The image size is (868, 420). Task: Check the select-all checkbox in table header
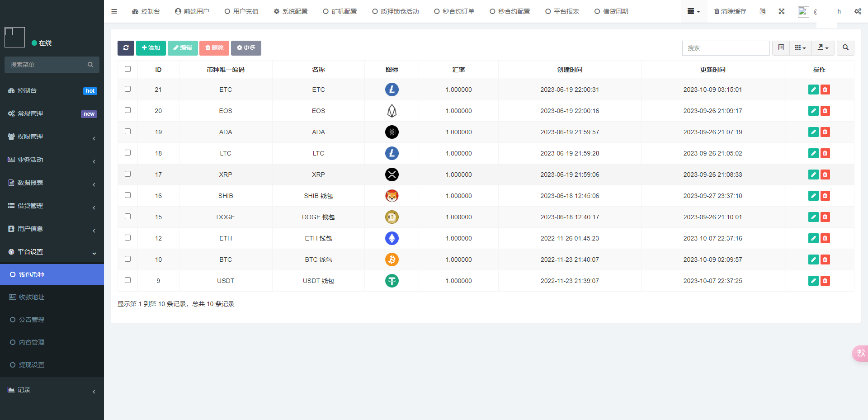[127, 69]
